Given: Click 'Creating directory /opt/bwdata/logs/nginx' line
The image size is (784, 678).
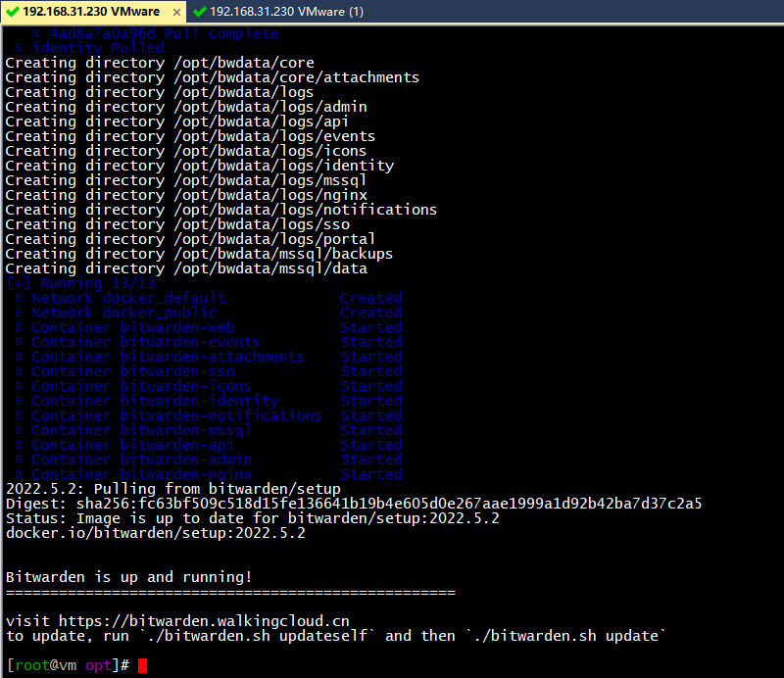Looking at the screenshot, I should point(186,195).
